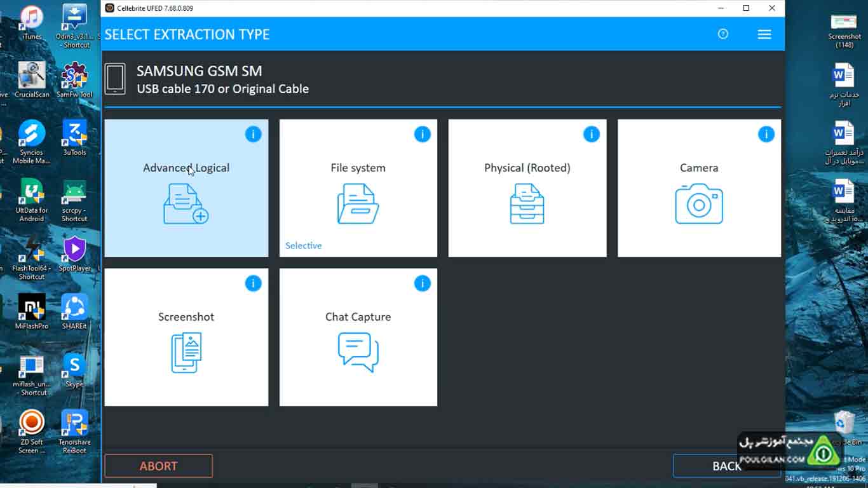Click the Cellebrite UFED title bar icon

[109, 8]
